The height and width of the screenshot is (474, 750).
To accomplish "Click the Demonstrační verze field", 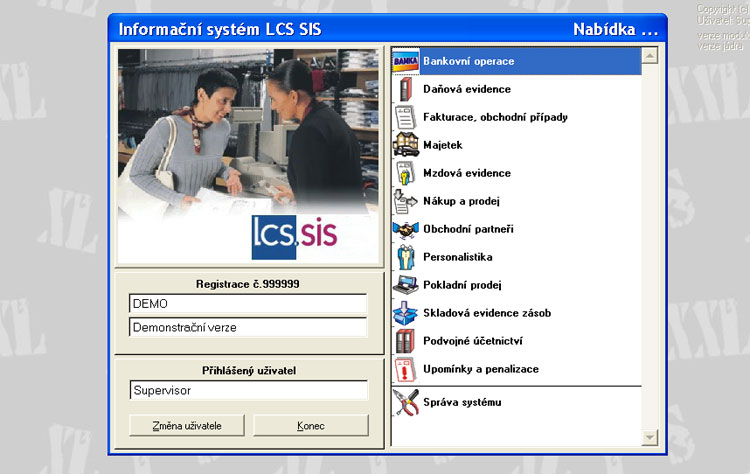I will click(x=248, y=328).
